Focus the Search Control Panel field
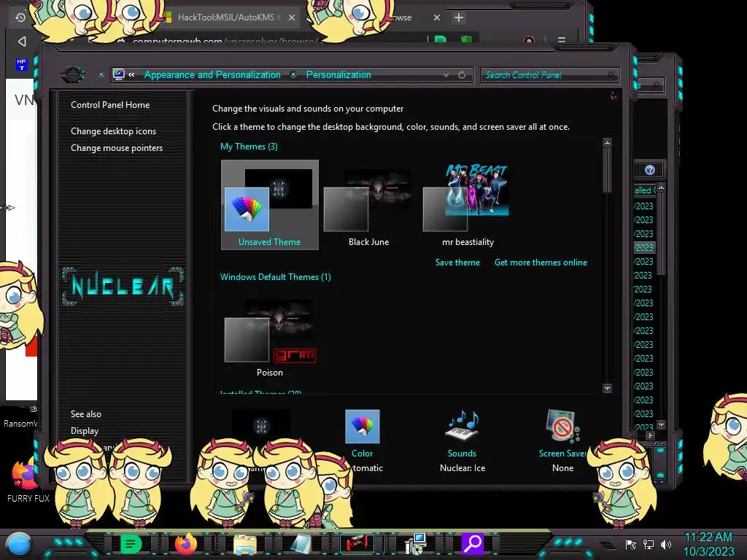Screen dimensions: 747x560 click(x=549, y=75)
